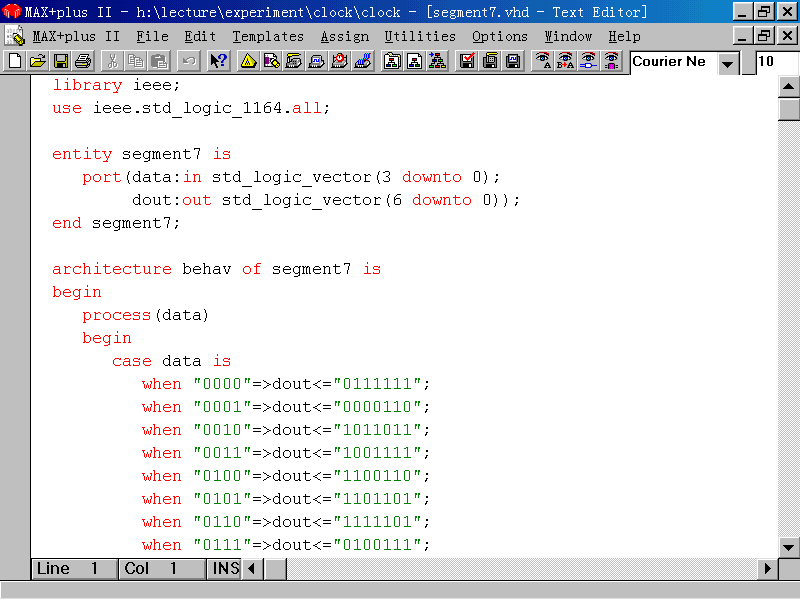Cut selection with the scissors icon
The height and width of the screenshot is (600, 800).
(x=112, y=62)
